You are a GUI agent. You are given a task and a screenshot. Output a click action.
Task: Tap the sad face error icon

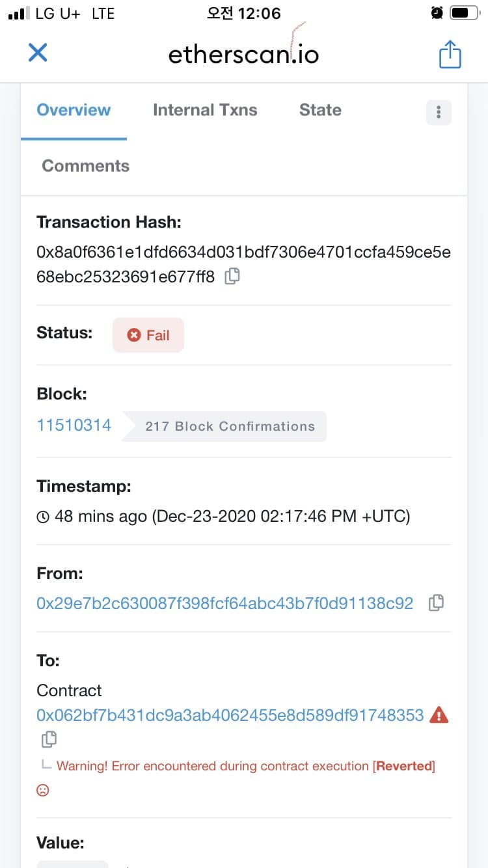click(x=43, y=790)
